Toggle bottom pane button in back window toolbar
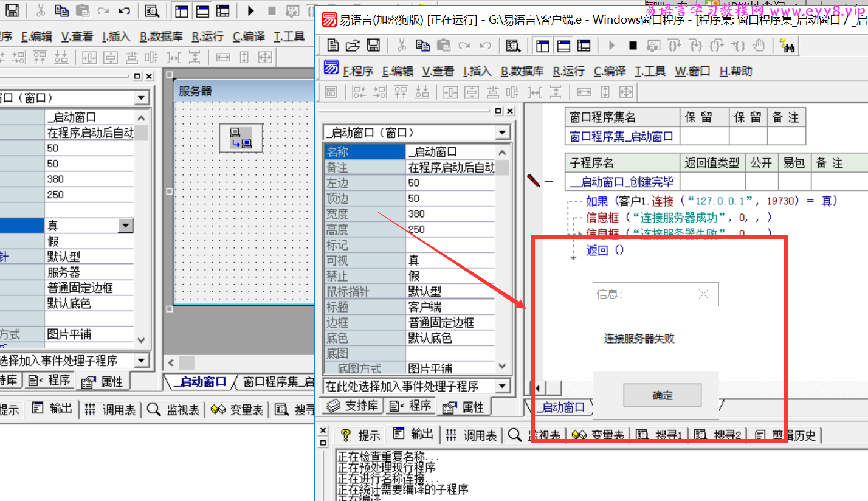 (202, 11)
